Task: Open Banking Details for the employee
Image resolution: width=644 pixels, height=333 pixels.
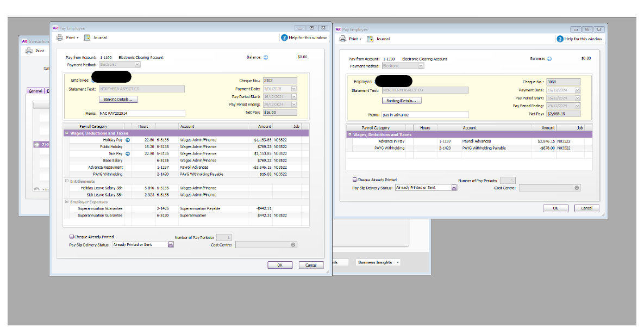Action: coord(117,98)
